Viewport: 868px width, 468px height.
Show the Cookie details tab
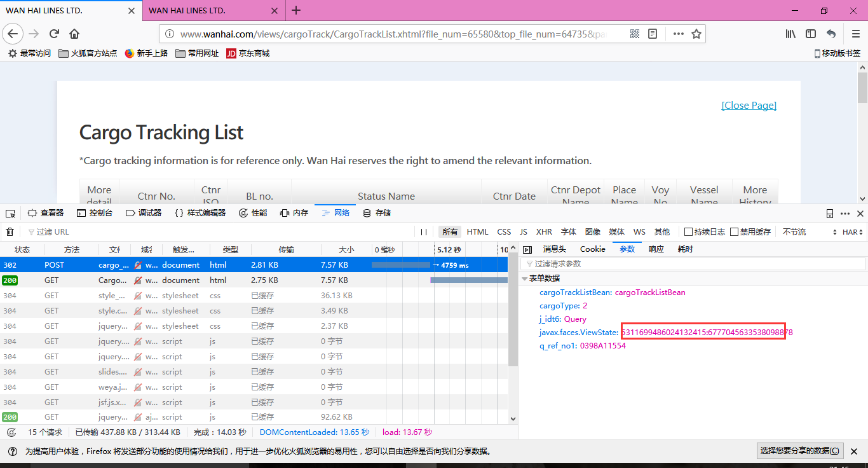tap(593, 249)
